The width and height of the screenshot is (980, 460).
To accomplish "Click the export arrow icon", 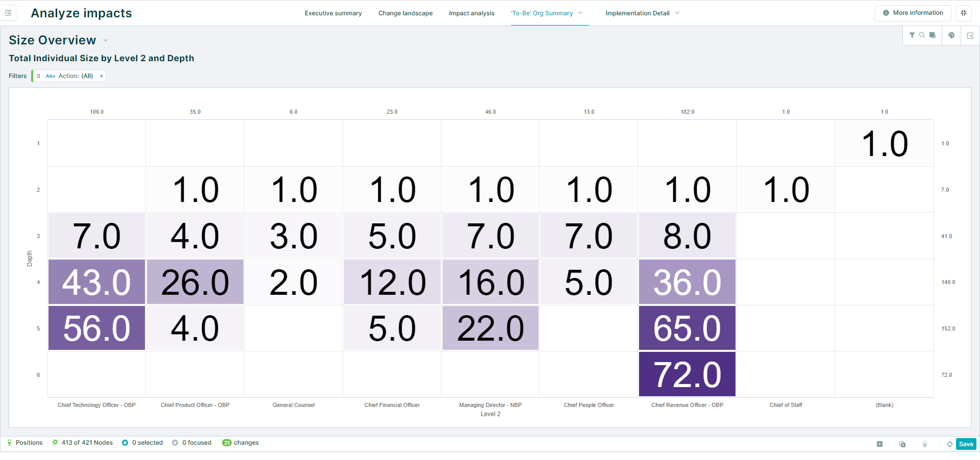I will [x=970, y=35].
